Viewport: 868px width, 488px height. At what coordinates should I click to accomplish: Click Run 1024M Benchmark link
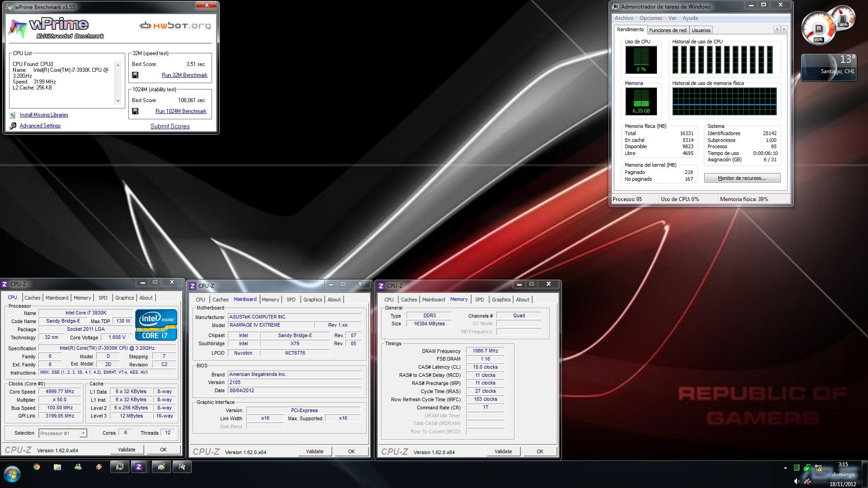click(181, 111)
